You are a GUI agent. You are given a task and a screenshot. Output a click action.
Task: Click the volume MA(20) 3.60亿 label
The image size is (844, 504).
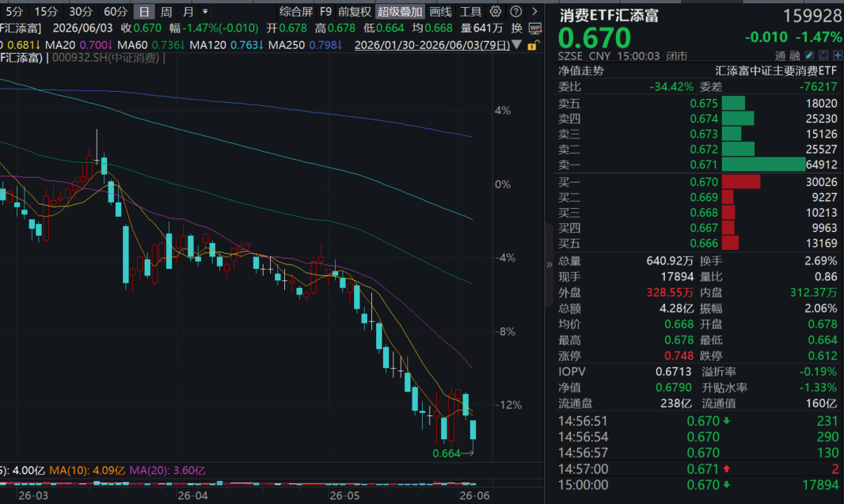coord(167,471)
